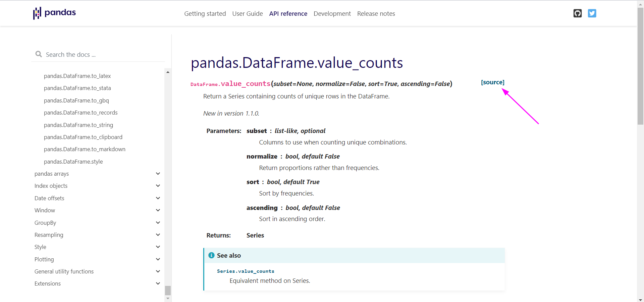Viewport: 644px width, 302px height.
Task: Click the sidebar scrollbar thumb
Action: pyautogui.click(x=168, y=290)
